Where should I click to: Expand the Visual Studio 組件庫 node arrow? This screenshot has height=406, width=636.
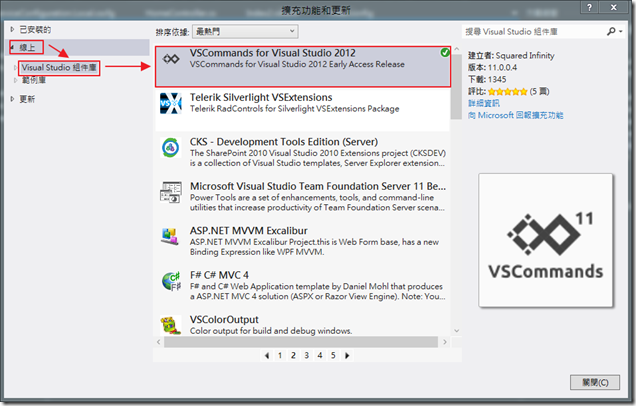[x=15, y=67]
